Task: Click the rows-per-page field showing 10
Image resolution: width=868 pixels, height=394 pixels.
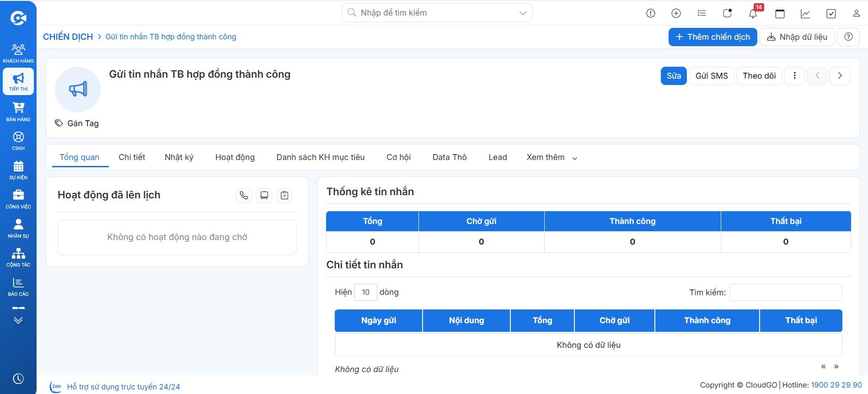Action: [365, 292]
